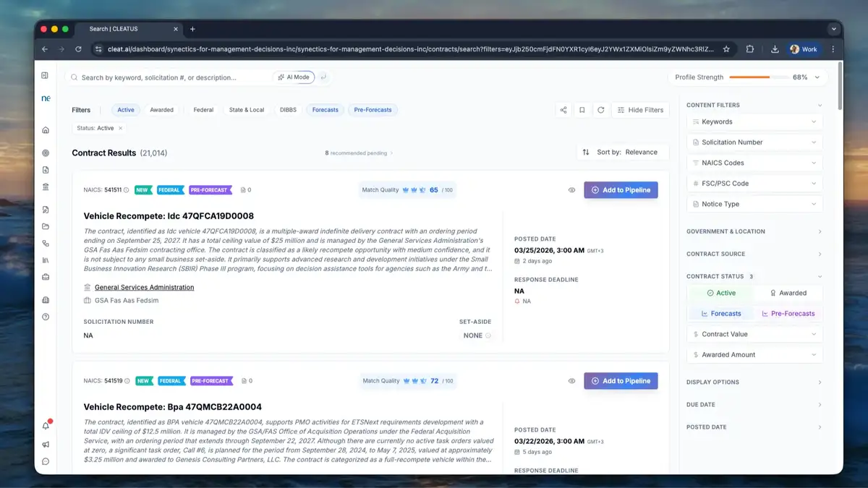This screenshot has width=868, height=488.
Task: Open the chat bubble icon in sidebar
Action: tap(46, 461)
